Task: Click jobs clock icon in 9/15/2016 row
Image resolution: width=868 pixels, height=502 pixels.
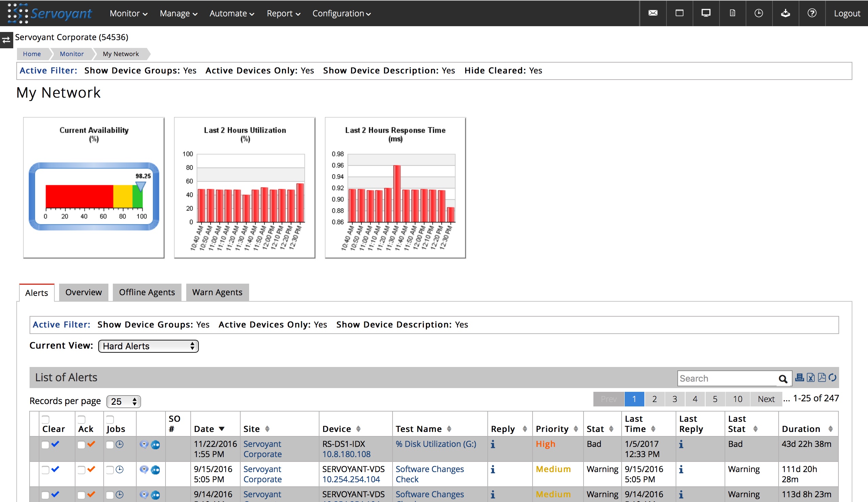Action: pos(120,470)
